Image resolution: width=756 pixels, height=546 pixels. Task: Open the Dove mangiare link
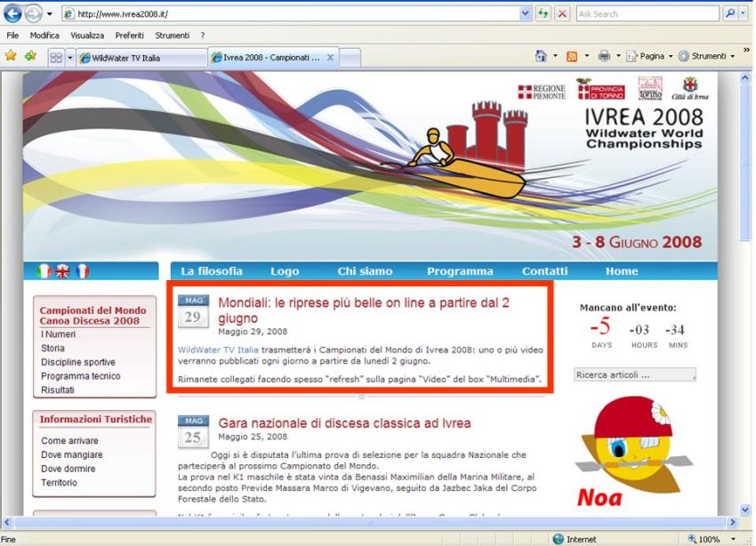[x=72, y=454]
